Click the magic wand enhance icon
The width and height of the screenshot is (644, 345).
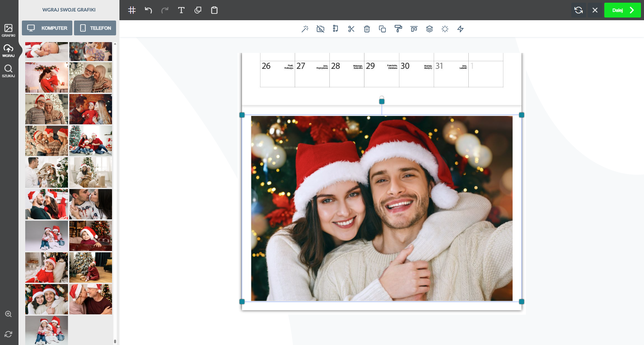[x=305, y=29]
